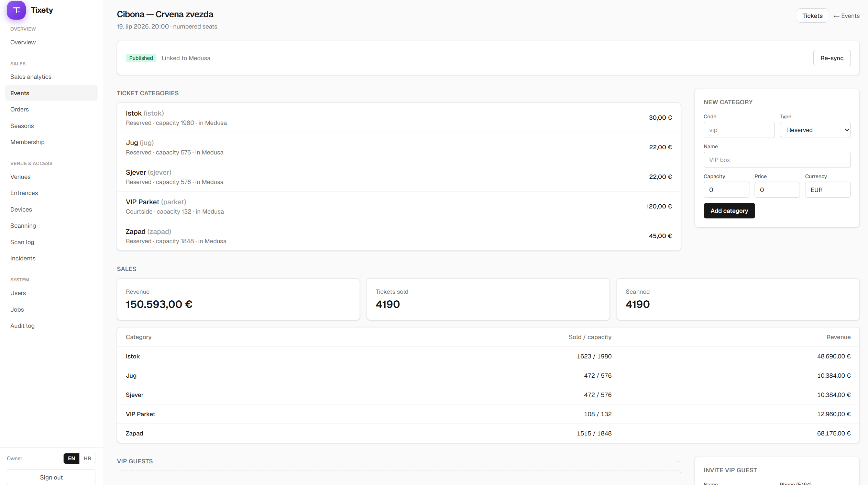This screenshot has height=485, width=868.
Task: Sign out of Tixety
Action: [x=51, y=477]
